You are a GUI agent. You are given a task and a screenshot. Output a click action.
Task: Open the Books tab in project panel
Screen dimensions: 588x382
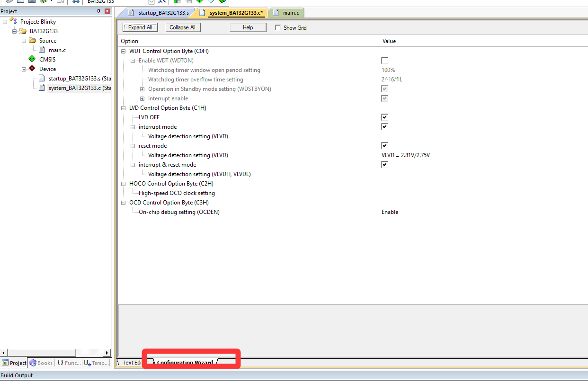tap(41, 363)
